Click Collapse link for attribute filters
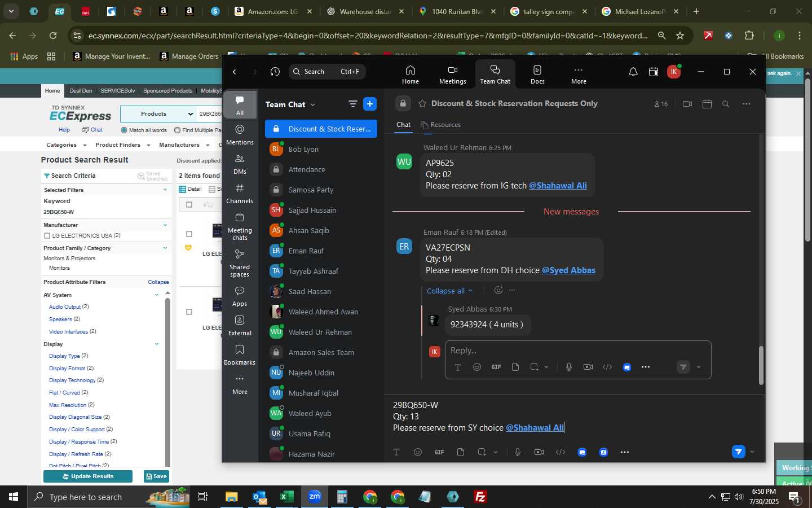Screen dimensions: 812x508 coord(158,282)
